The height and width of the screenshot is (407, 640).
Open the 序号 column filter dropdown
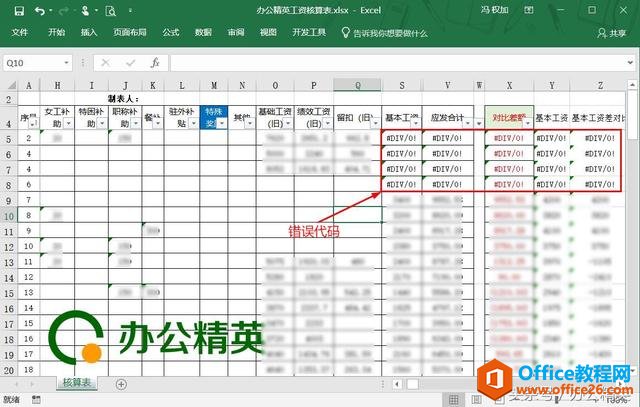(33, 123)
